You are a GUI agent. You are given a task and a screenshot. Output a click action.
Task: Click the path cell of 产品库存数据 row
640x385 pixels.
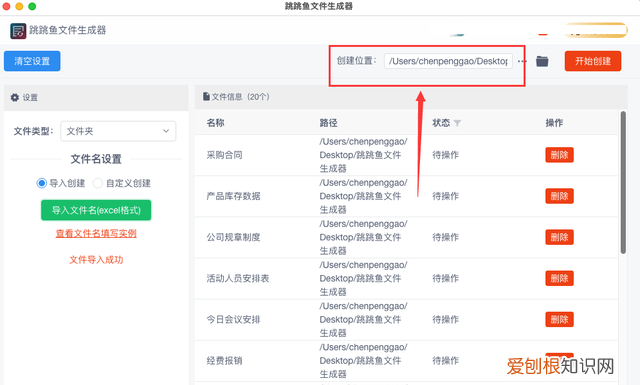363,196
